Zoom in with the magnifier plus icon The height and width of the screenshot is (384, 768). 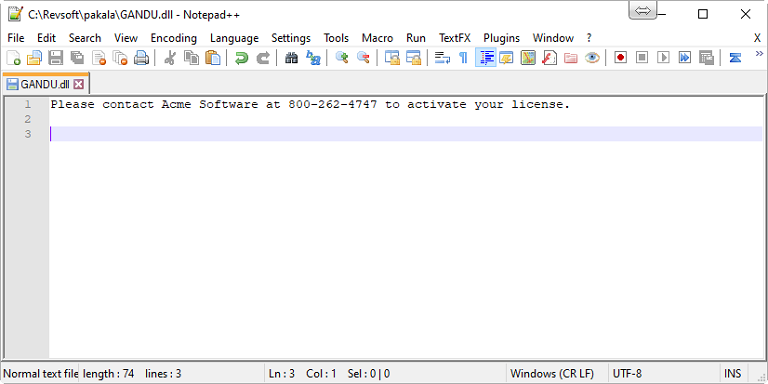click(341, 58)
